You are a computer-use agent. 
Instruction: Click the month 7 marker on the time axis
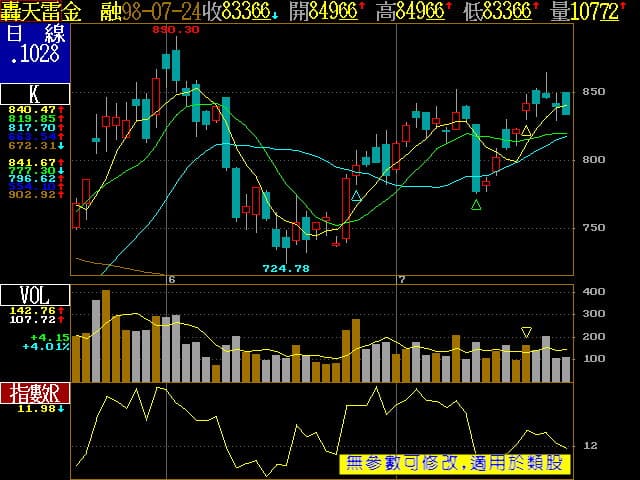(401, 279)
